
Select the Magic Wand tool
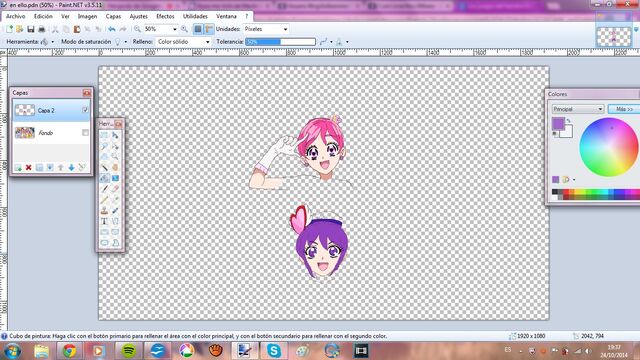coord(104,167)
